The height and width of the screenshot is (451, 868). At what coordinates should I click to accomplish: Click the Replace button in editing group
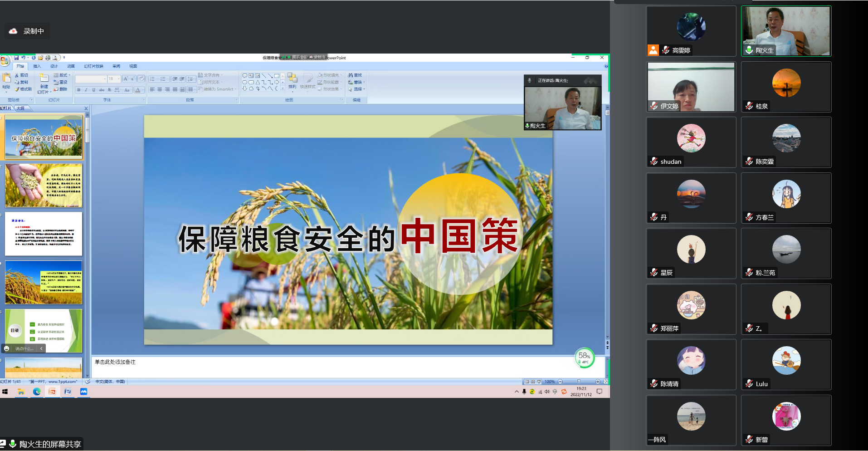356,82
